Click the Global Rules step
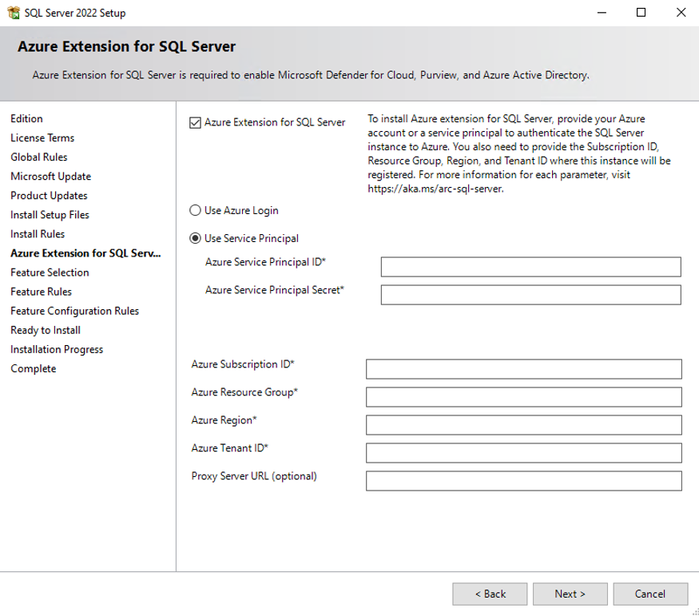 point(39,157)
